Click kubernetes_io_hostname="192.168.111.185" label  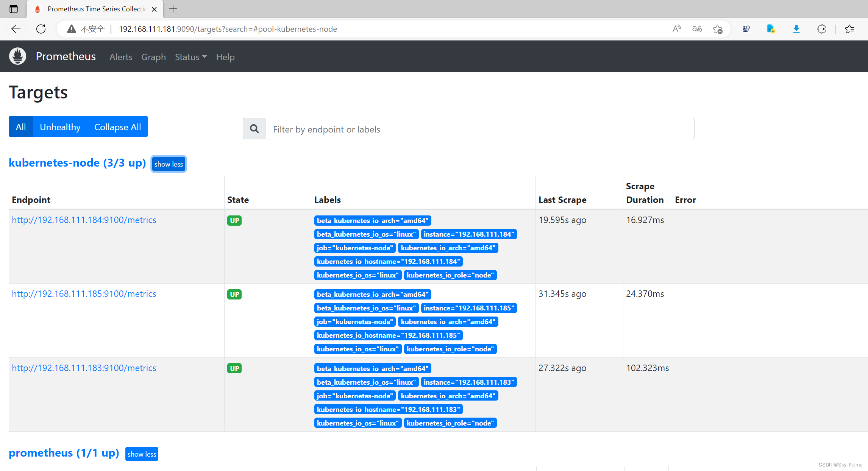tap(389, 335)
